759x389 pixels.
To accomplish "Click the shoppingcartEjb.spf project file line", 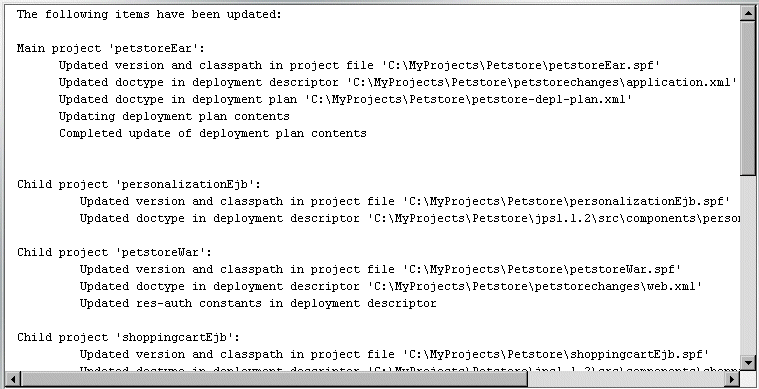I will tap(394, 354).
